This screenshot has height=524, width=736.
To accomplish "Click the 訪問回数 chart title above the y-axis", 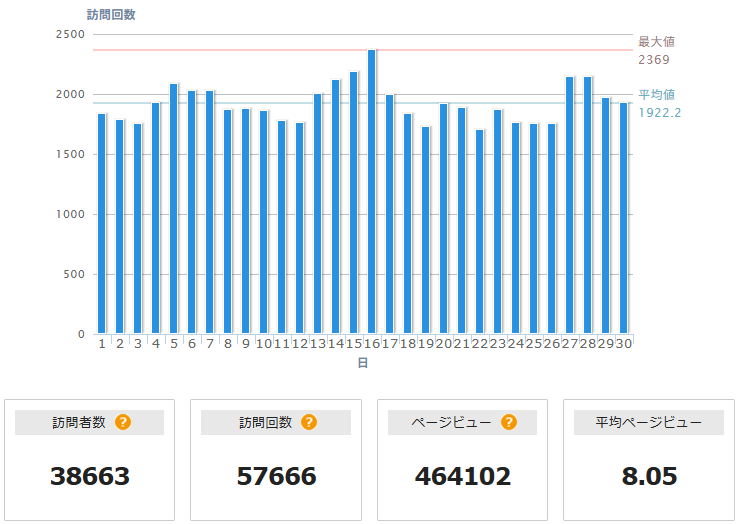I will click(111, 15).
